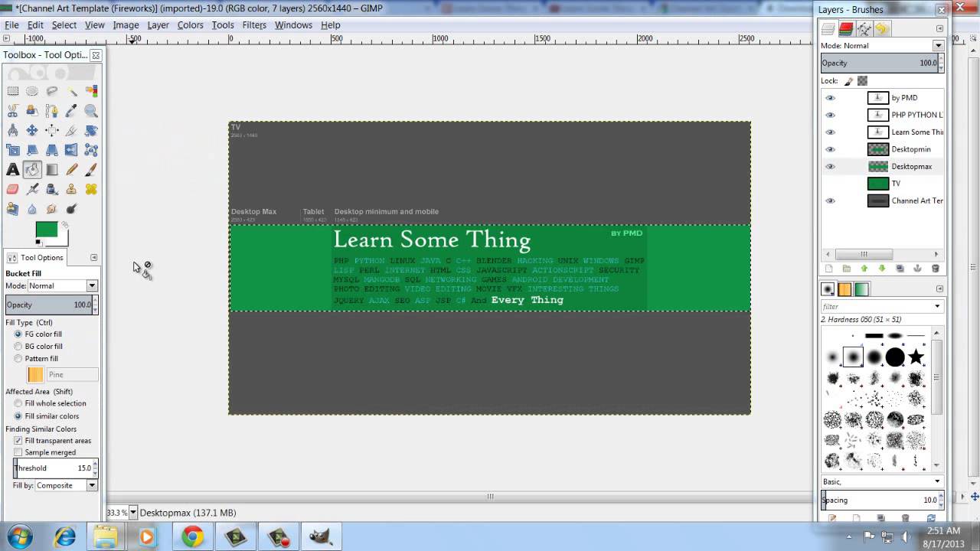This screenshot has width=980, height=551.
Task: Open the Windows menu
Action: [x=293, y=24]
